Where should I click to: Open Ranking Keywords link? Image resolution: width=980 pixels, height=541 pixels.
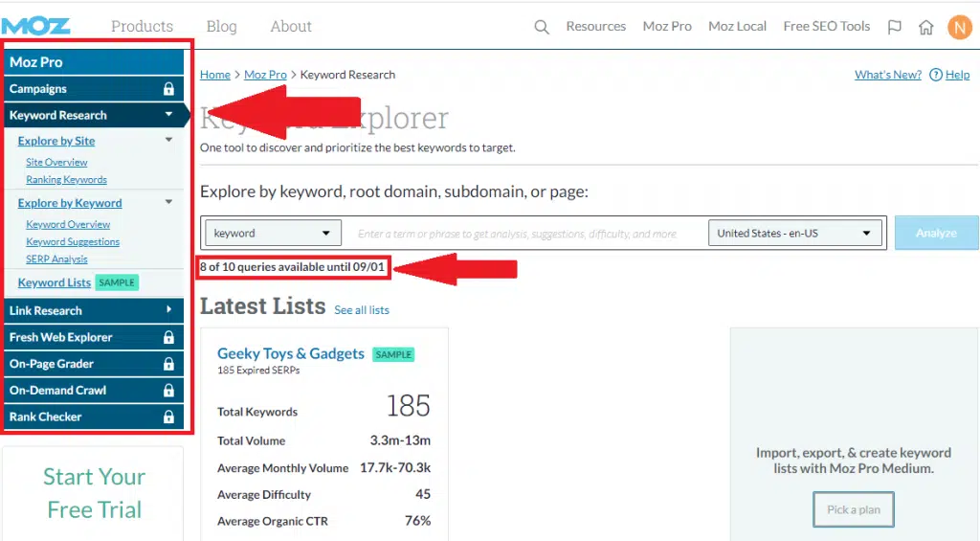(x=66, y=179)
